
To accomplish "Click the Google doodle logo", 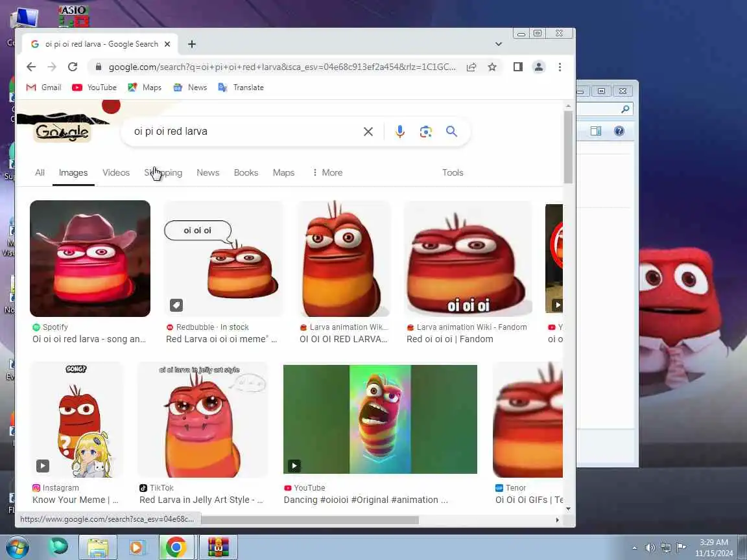I will [x=62, y=132].
